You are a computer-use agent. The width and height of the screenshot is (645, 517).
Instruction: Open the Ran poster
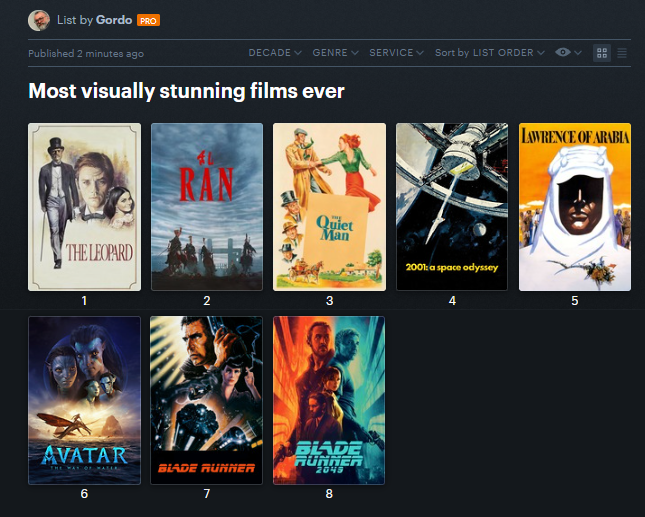tap(207, 207)
